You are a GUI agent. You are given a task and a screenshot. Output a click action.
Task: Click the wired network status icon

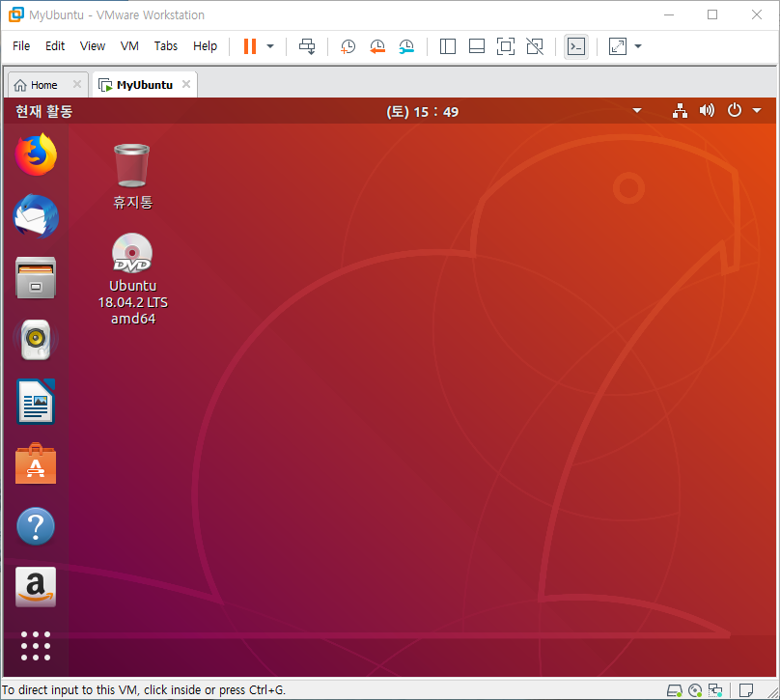point(680,110)
